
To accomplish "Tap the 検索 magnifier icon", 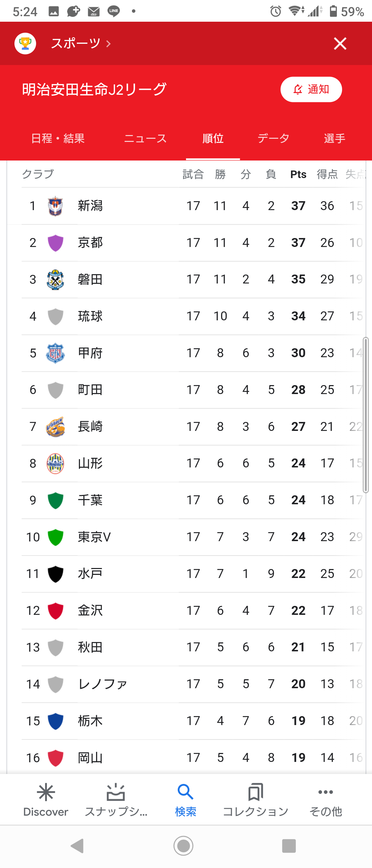I will tap(185, 793).
